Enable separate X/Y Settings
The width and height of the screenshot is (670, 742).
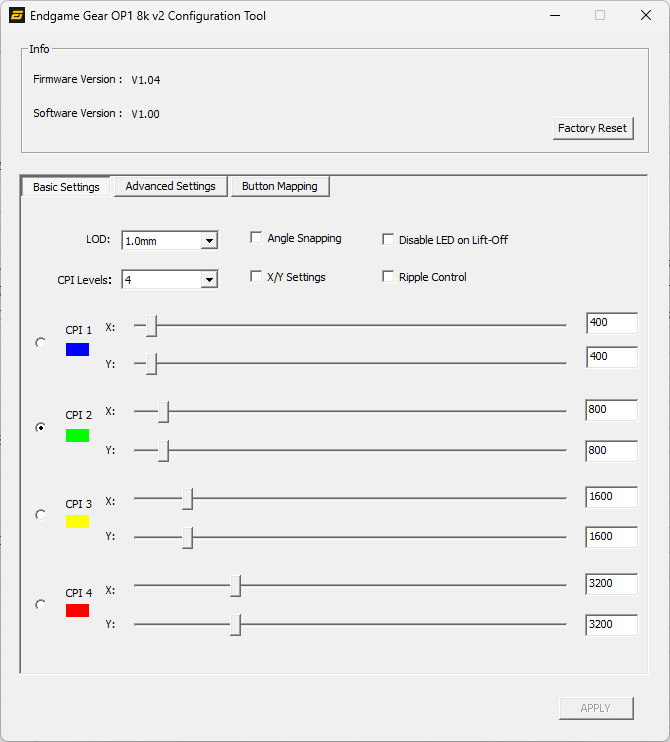pos(256,277)
